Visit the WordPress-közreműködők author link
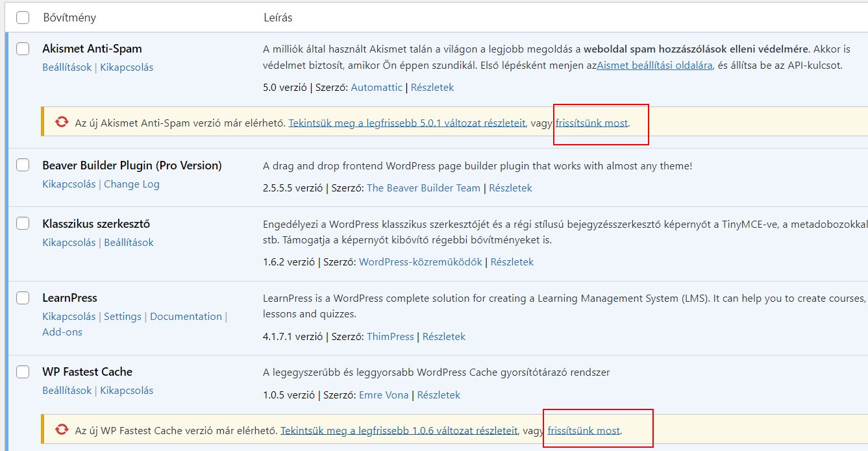868x451 pixels. pyautogui.click(x=421, y=262)
